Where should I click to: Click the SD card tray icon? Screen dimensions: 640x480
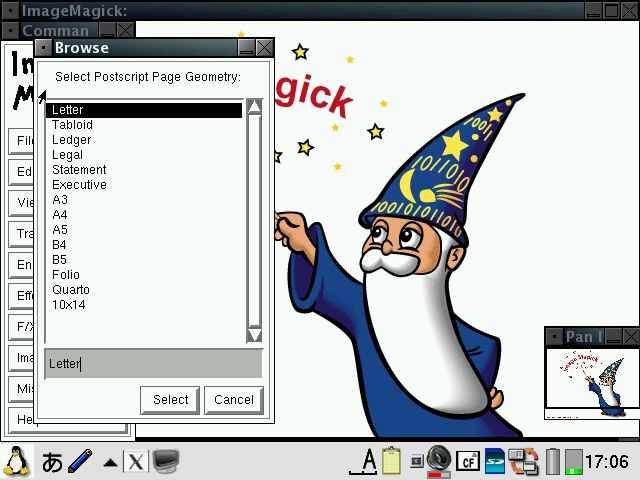coord(495,461)
